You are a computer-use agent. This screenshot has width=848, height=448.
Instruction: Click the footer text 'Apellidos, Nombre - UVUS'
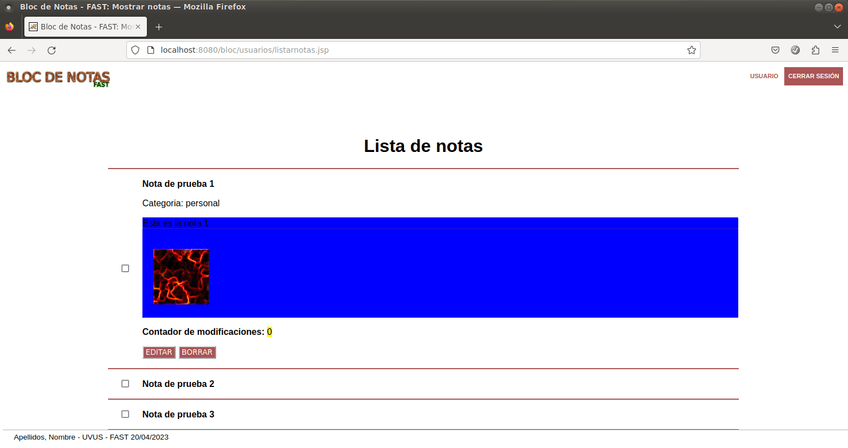click(58, 437)
